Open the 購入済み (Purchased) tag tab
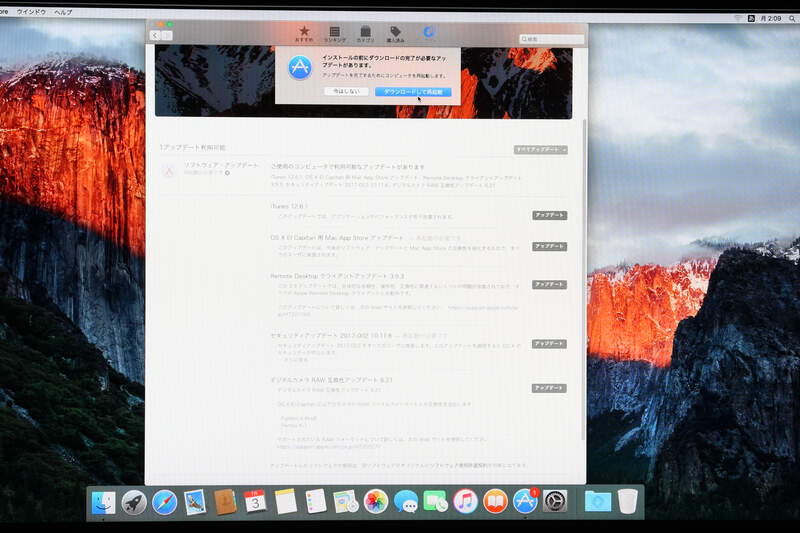The height and width of the screenshot is (533, 800). (x=395, y=34)
